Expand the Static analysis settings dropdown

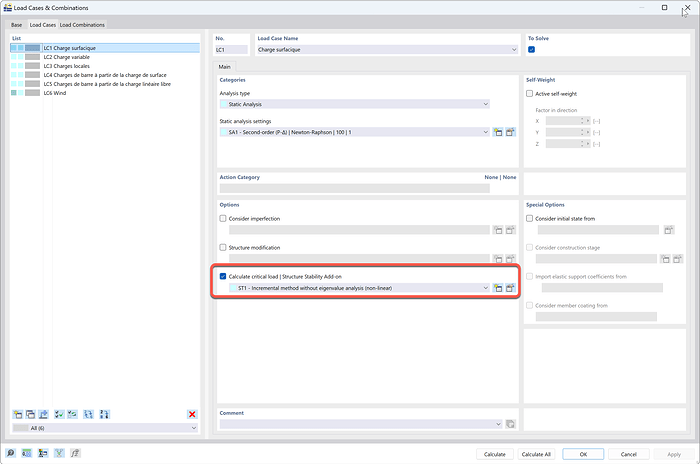485,131
